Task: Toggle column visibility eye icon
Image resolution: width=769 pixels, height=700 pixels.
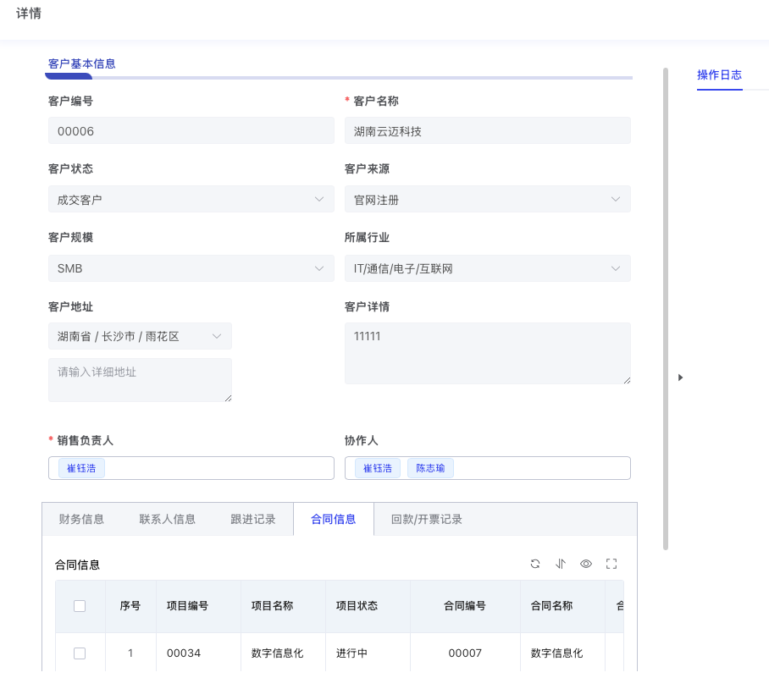Action: click(585, 564)
